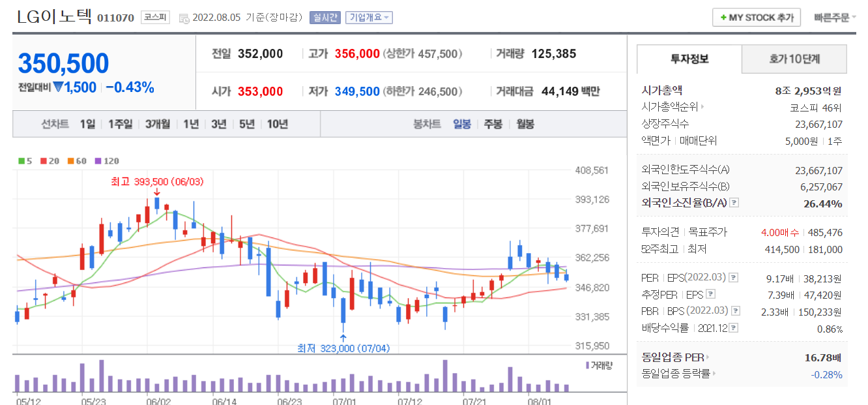Select the 일봉 daily candlestick chart
This screenshot has width=868, height=405.
(462, 124)
